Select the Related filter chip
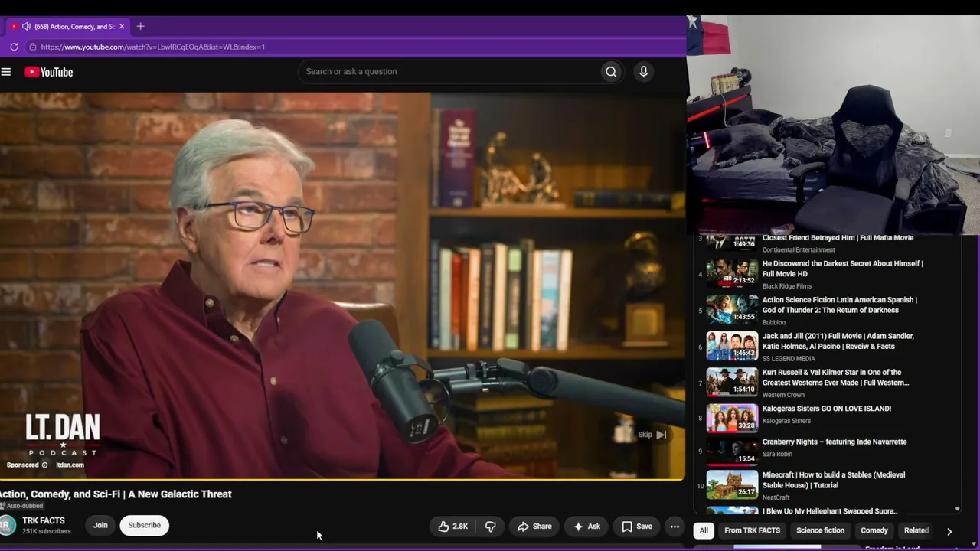 click(916, 530)
